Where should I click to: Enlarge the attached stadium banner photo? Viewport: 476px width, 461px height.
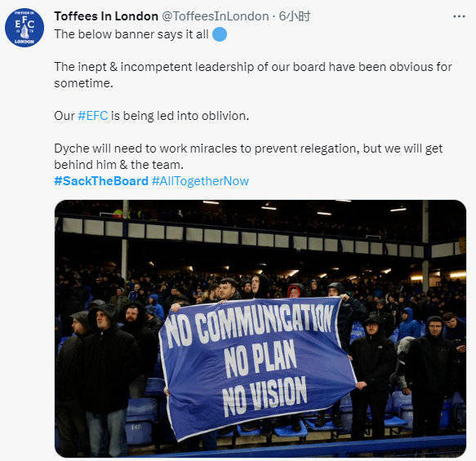(x=260, y=329)
